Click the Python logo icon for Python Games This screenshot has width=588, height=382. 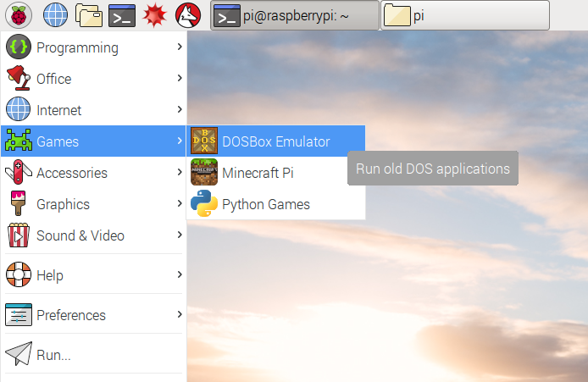(204, 203)
